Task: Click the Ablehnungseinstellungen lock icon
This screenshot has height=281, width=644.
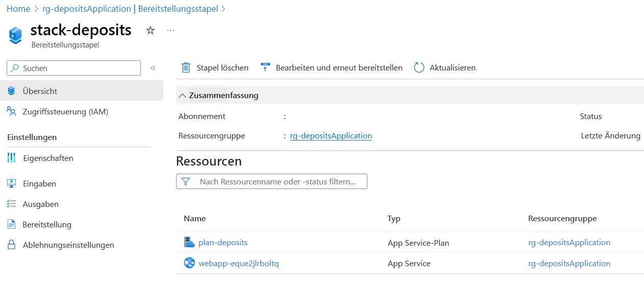Action: (12, 245)
